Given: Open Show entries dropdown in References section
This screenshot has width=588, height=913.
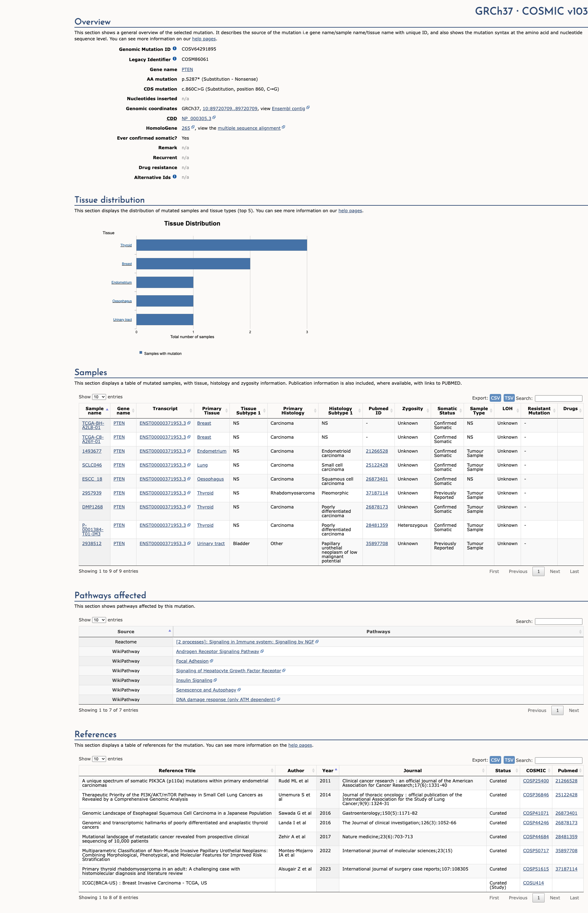Looking at the screenshot, I should [99, 759].
